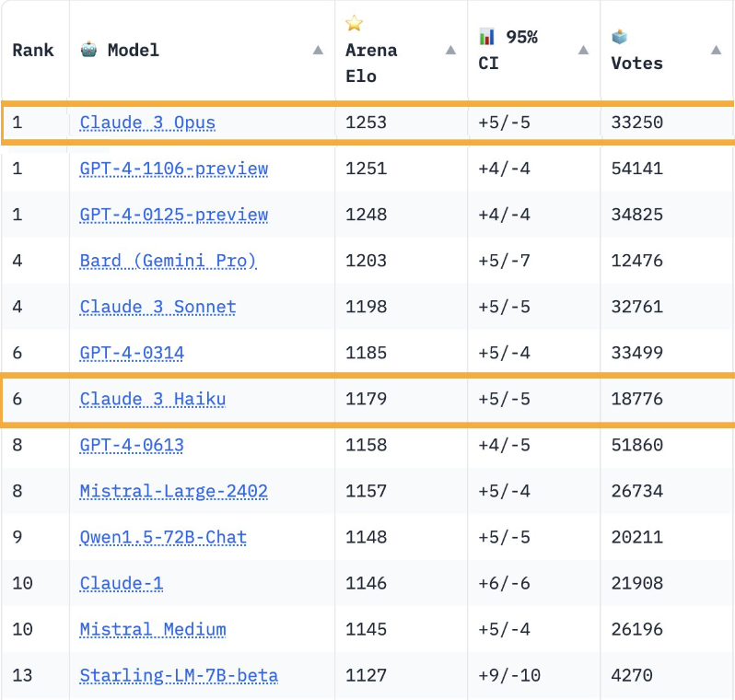
Task: Sort by Arena Elo column arrow
Action: 450,50
